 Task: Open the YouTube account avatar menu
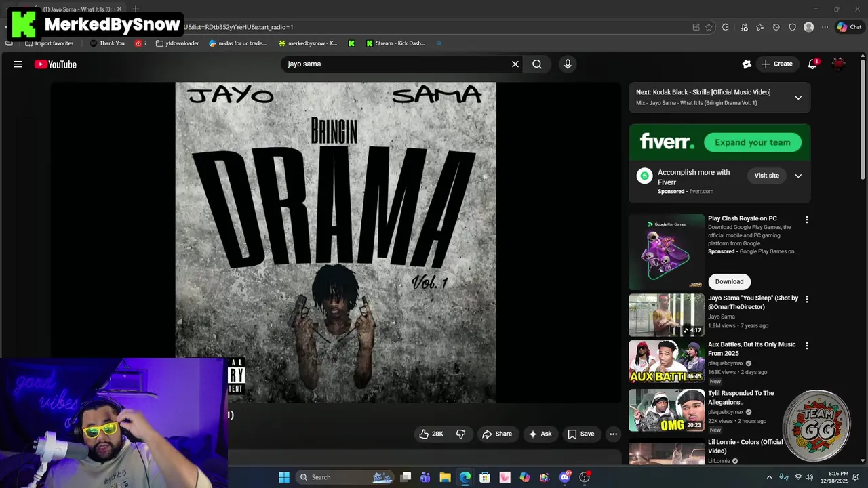coord(840,64)
